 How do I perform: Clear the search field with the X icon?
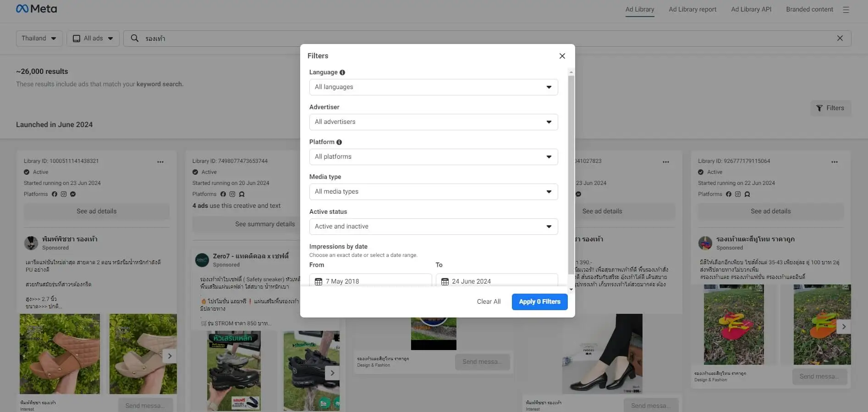click(840, 38)
